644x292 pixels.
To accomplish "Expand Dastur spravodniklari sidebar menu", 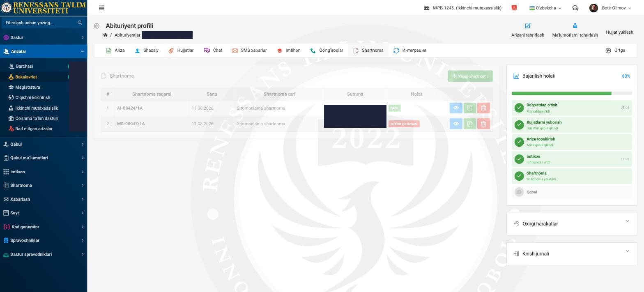I will click(44, 254).
